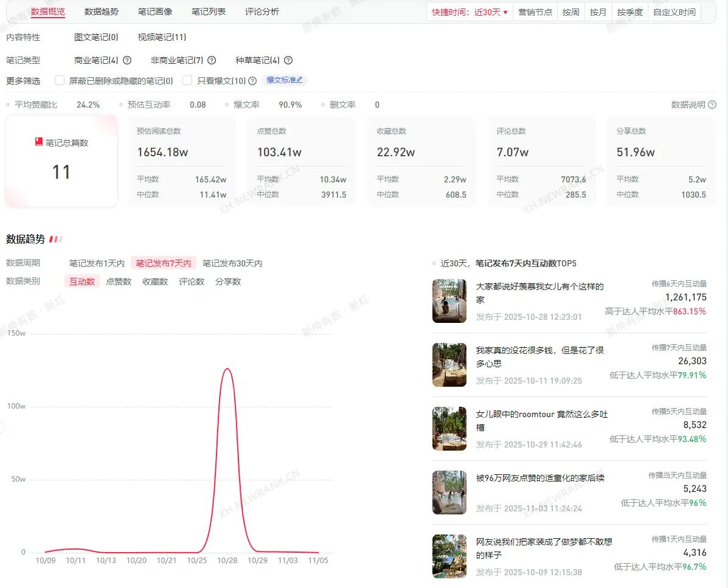Click pencil edit icon on 爆文标准
The image size is (728, 588).
pos(299,80)
